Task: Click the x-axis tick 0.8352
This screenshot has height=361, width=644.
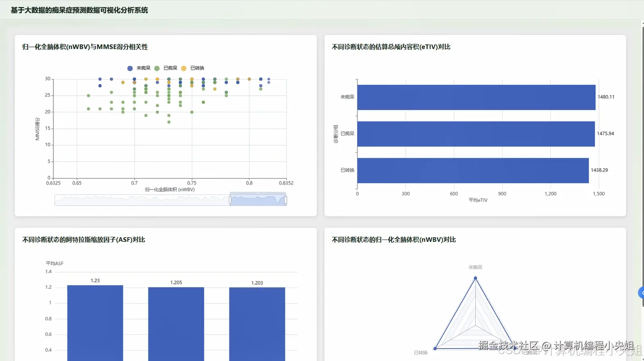Action: (x=286, y=183)
